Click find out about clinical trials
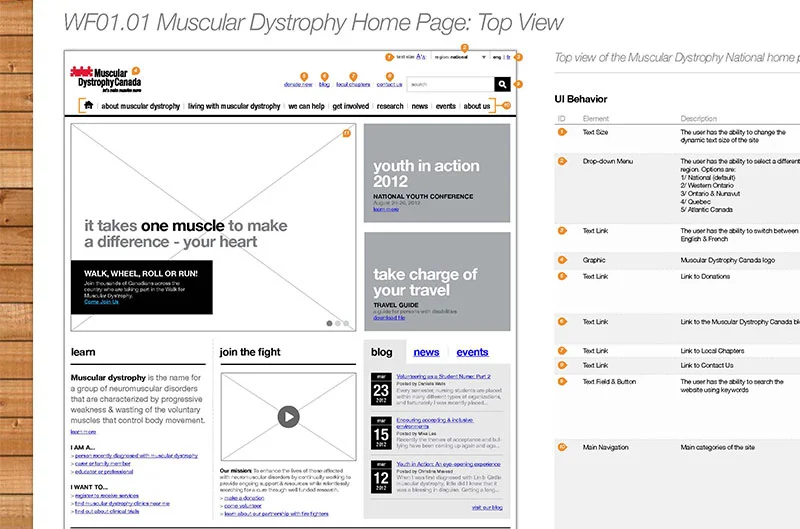800x529 pixels. [107, 511]
